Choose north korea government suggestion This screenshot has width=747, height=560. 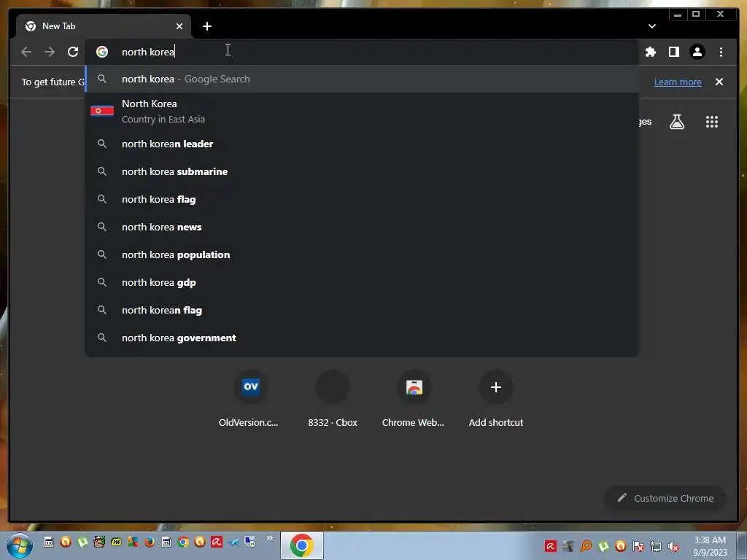362,338
